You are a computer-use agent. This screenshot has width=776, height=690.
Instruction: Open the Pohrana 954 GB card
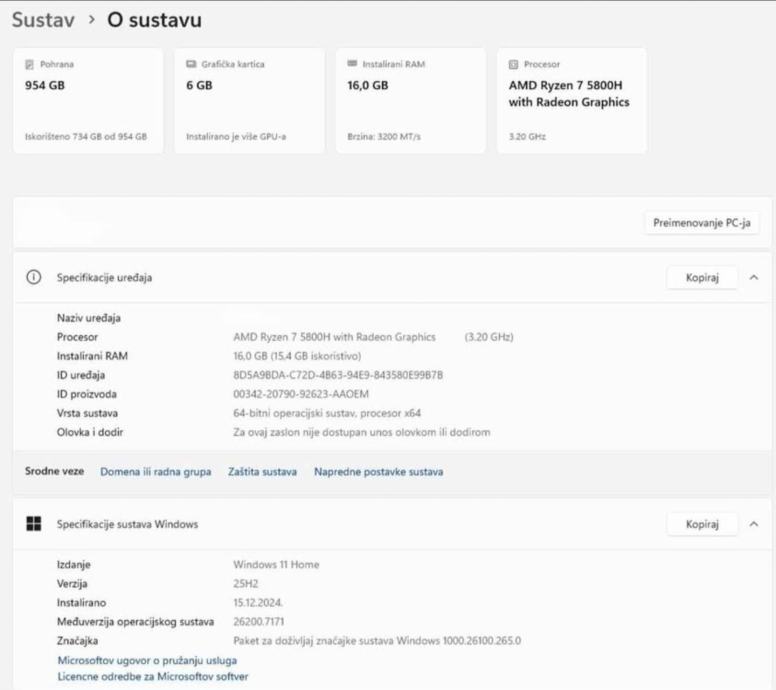tap(87, 100)
